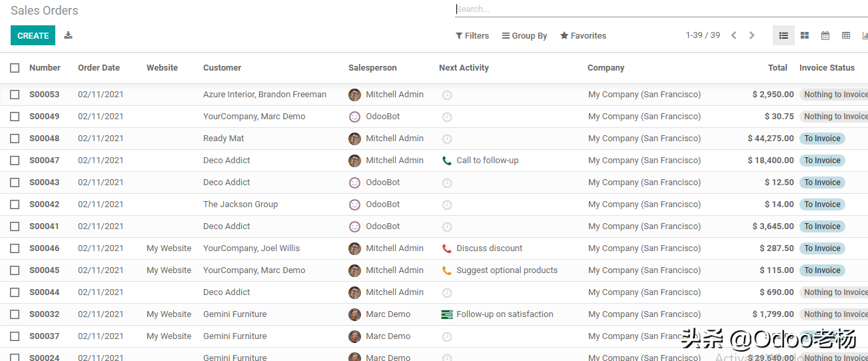868x361 pixels.
Task: Open sales order S00046
Action: pyautogui.click(x=44, y=248)
